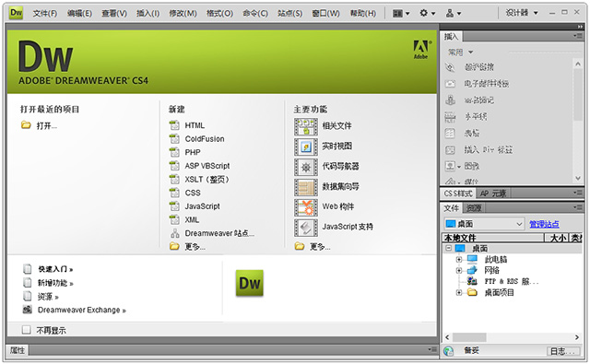
Task: Click the Insert panel scroll-down arrow
Action: [578, 178]
